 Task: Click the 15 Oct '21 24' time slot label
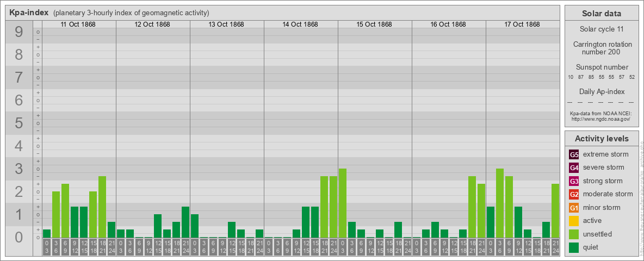coord(407,248)
